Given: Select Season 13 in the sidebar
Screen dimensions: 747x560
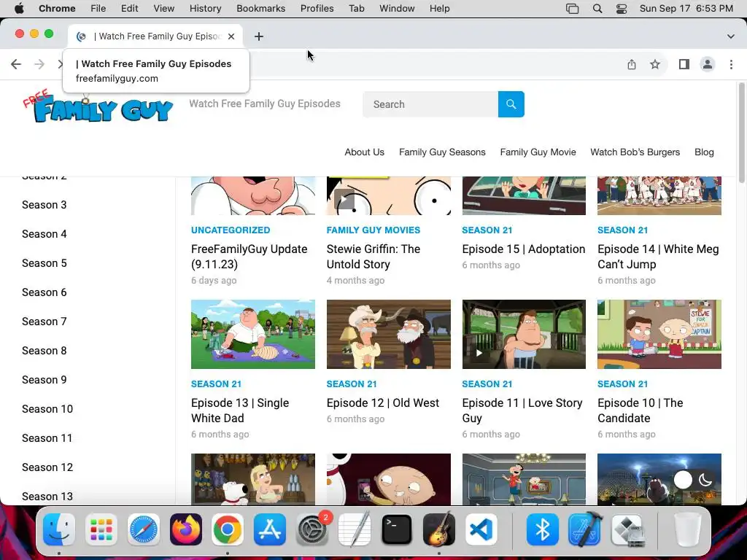Looking at the screenshot, I should (47, 496).
